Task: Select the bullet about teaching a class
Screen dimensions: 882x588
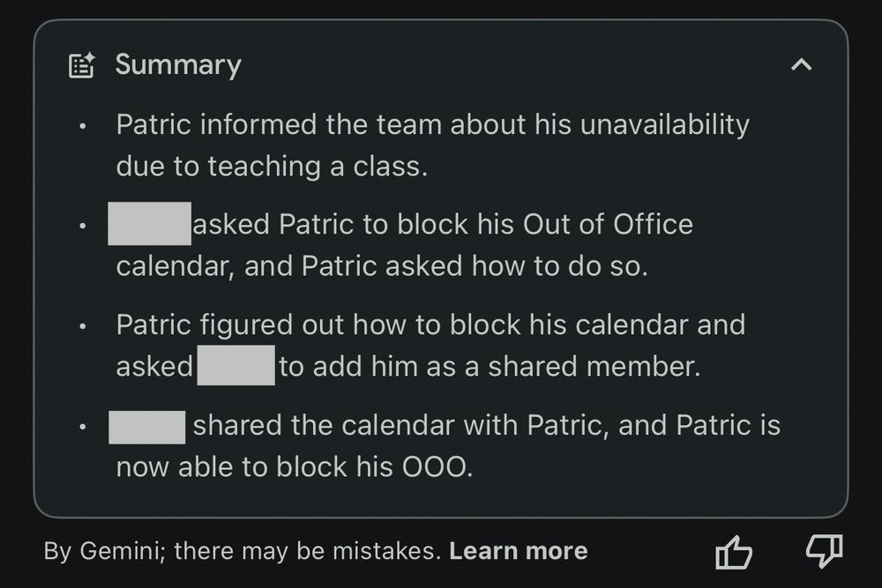Action: coord(432,145)
